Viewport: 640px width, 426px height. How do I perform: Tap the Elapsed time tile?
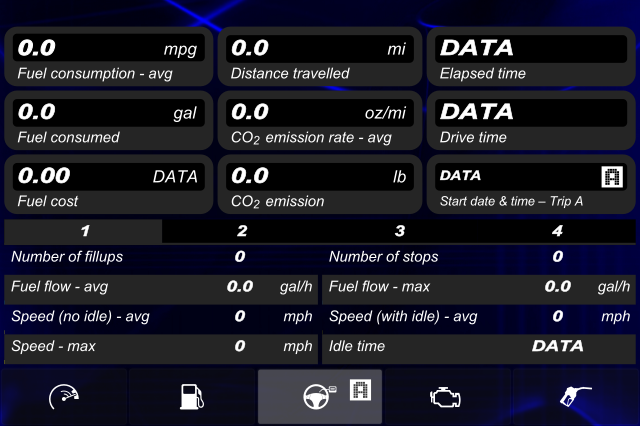click(x=531, y=57)
